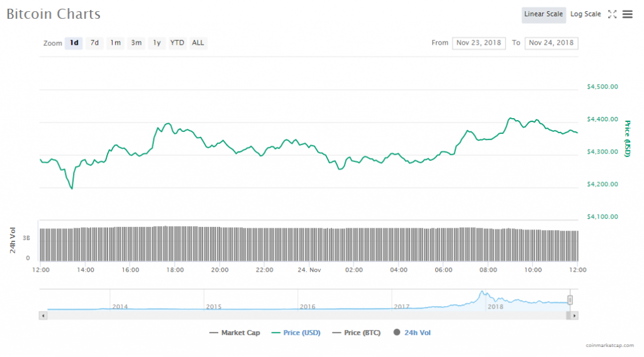Grab the navigator range handle near 2018

[570, 300]
